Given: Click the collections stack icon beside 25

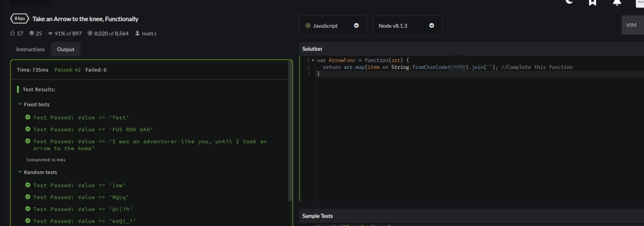Looking at the screenshot, I should (x=32, y=34).
